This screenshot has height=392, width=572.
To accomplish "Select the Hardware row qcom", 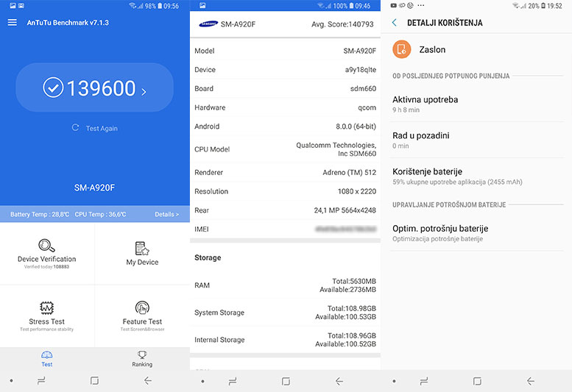I will (x=286, y=107).
